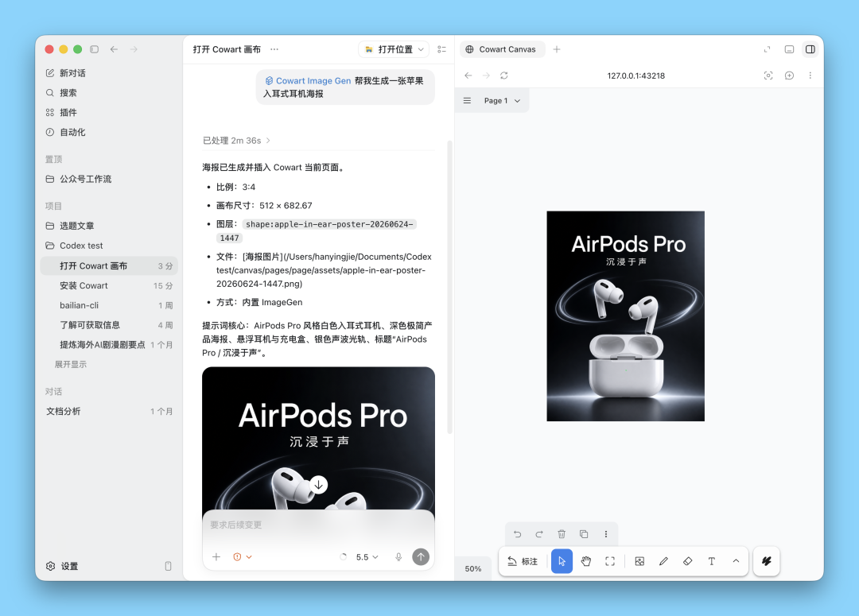Duplicate with the copy icon
Image resolution: width=859 pixels, height=616 pixels.
pos(584,534)
